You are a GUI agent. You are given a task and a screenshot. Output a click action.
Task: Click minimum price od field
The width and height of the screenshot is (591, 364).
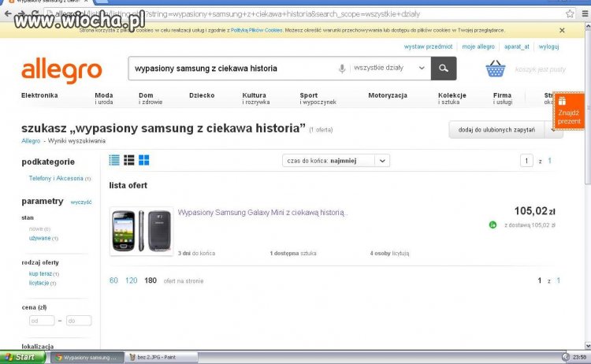[x=42, y=321]
